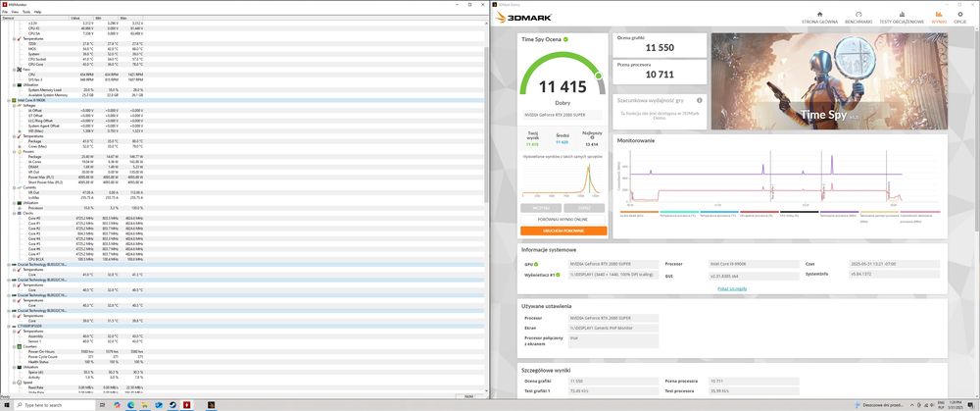The width and height of the screenshot is (980, 411).
Task: Open the Tools menu in HWMonitor
Action: click(x=25, y=12)
